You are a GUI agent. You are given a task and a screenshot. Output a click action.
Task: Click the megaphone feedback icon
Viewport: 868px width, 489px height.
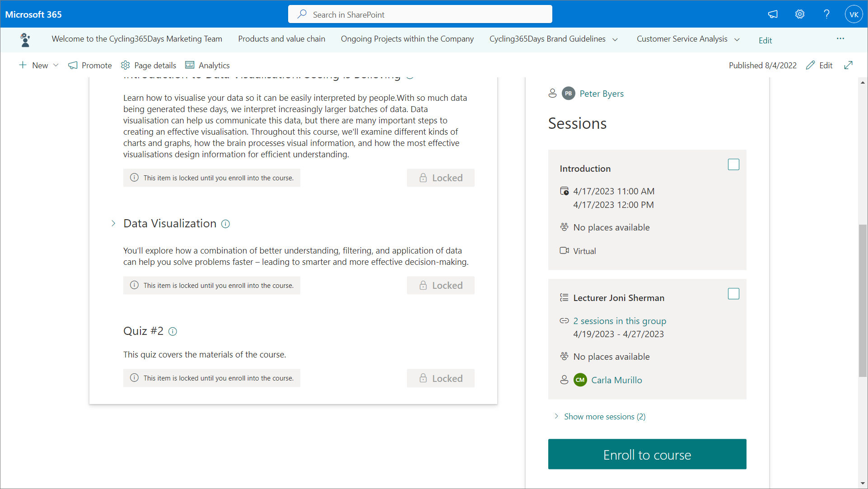click(773, 14)
